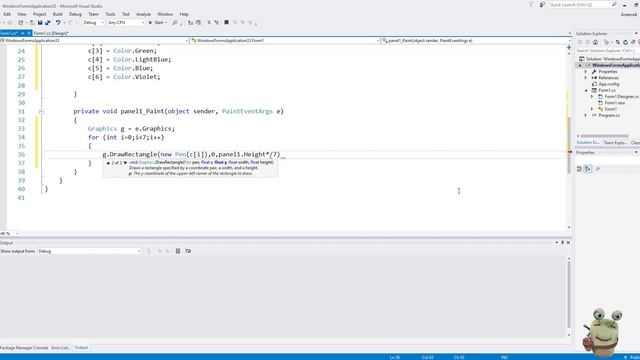Click the Start debugging button
Viewport: 640px width, 360px height.
pyautogui.click(x=156, y=23)
